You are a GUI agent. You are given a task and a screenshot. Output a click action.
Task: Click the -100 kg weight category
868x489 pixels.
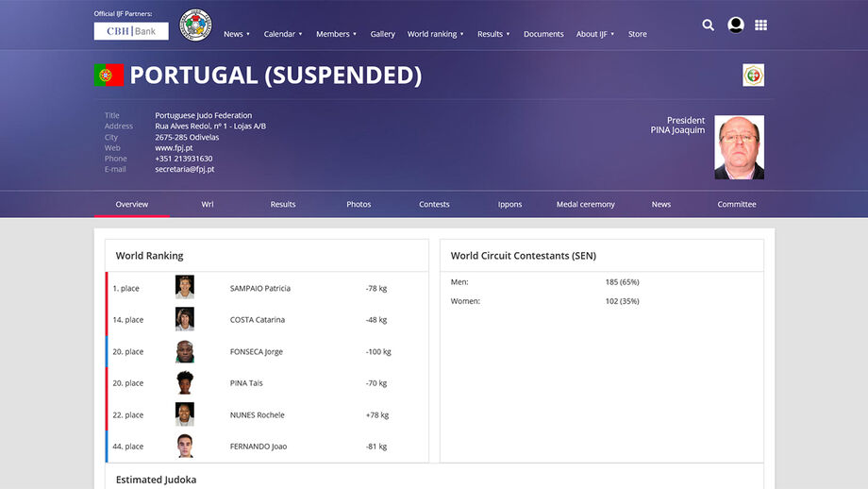point(378,352)
